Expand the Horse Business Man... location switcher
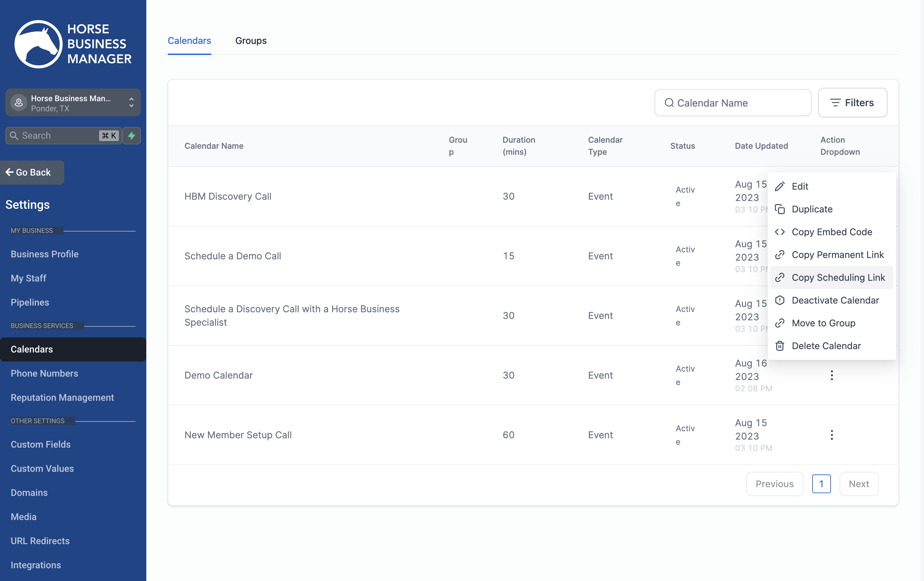924x581 pixels. pyautogui.click(x=73, y=103)
